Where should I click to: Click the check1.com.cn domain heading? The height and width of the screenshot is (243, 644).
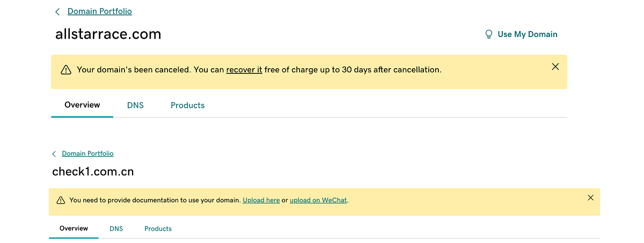click(x=93, y=172)
